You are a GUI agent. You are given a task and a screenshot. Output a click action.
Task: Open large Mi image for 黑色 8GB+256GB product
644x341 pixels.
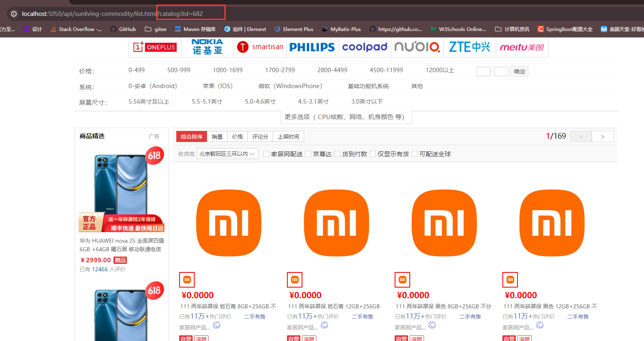point(444,223)
